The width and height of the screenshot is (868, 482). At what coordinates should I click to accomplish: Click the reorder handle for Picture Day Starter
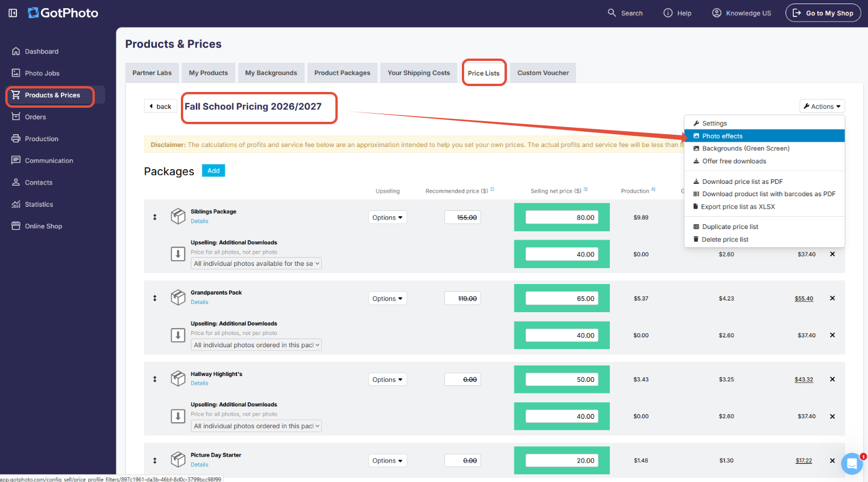pos(155,461)
